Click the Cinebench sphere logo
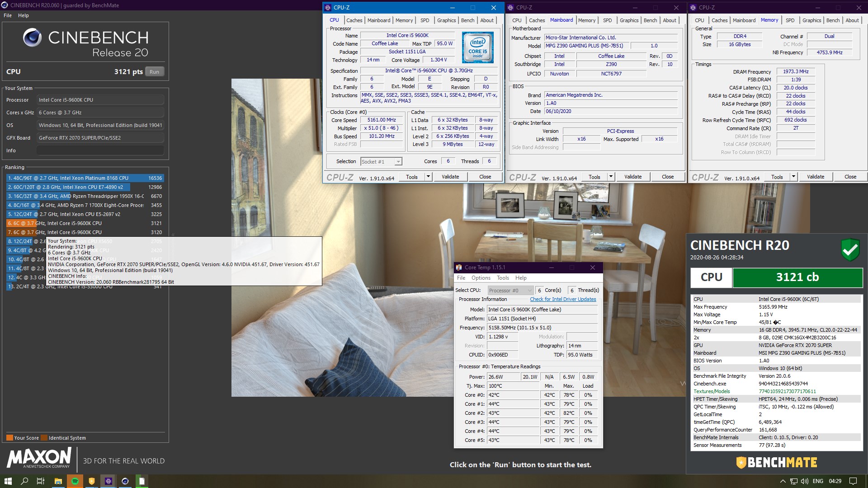 [32, 38]
